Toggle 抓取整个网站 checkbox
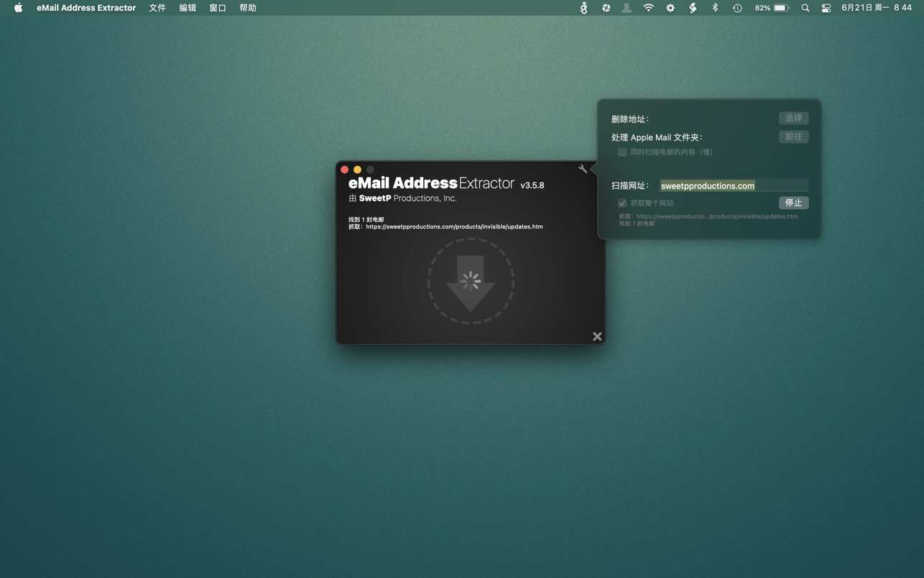 [x=622, y=203]
